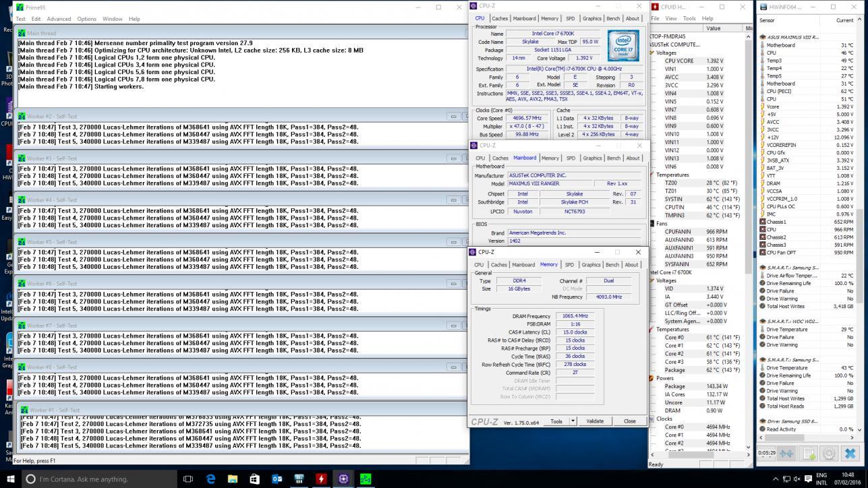Click the ENG INTL language indicator
The width and height of the screenshot is (868, 488).
(821, 479)
